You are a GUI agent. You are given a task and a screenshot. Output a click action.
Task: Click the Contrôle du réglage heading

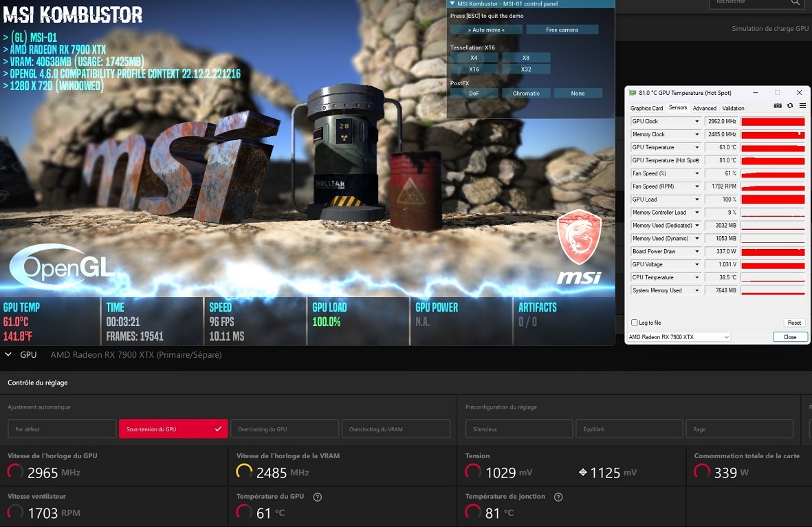tap(38, 383)
